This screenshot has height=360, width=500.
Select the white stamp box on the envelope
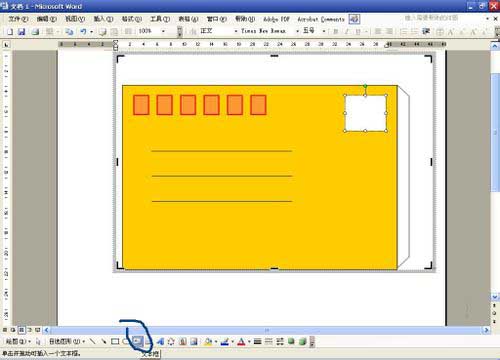(x=366, y=113)
